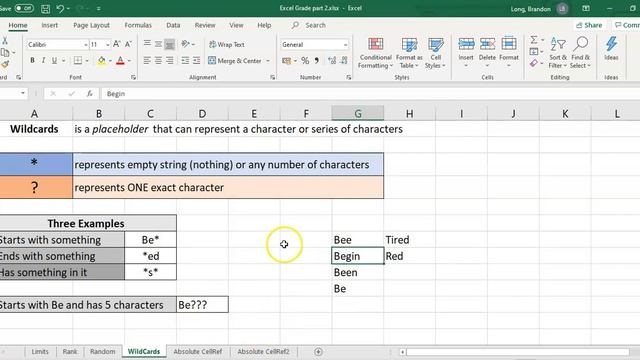Click the Undo arrow icon
Screen dimensions: 640x360
pyautogui.click(x=60, y=9)
